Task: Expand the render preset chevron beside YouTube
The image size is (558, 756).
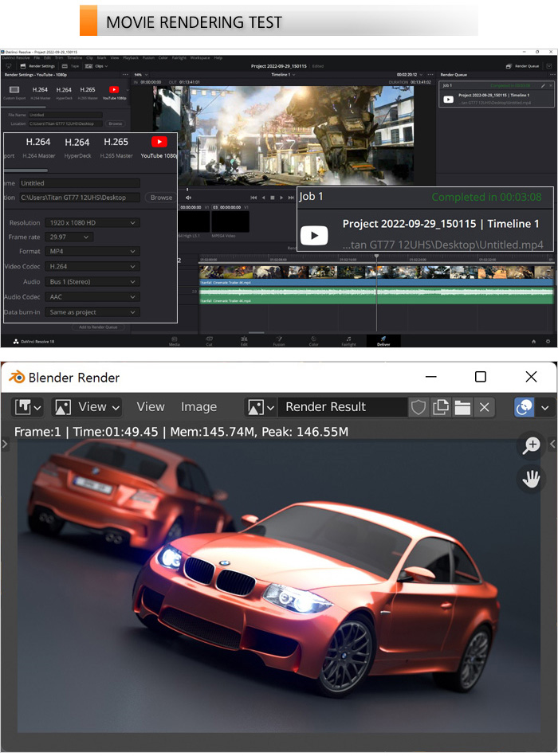Action: 128,90
